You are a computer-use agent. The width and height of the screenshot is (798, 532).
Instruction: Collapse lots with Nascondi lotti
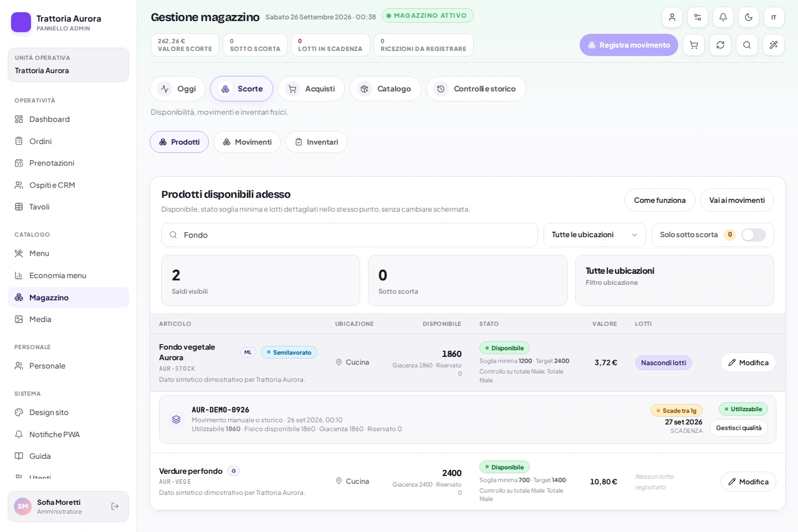click(663, 363)
